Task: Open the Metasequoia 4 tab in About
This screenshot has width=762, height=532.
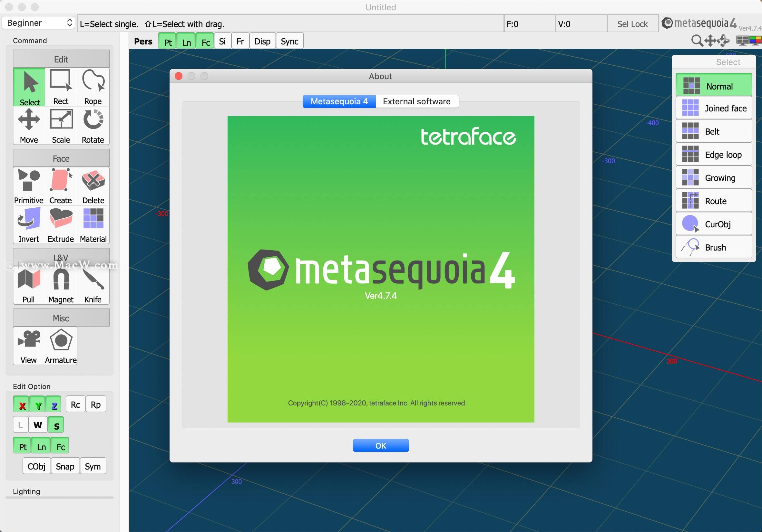Action: pos(339,102)
